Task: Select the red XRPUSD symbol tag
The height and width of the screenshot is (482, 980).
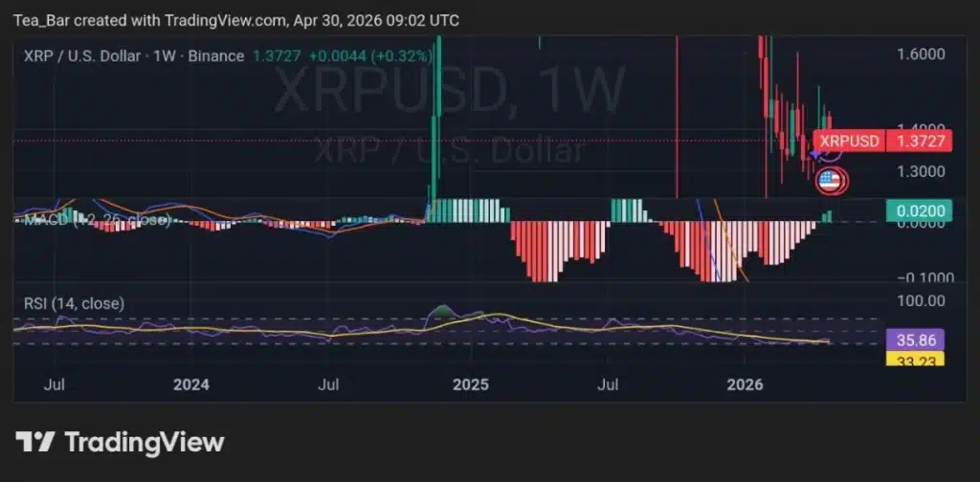Action: 850,142
